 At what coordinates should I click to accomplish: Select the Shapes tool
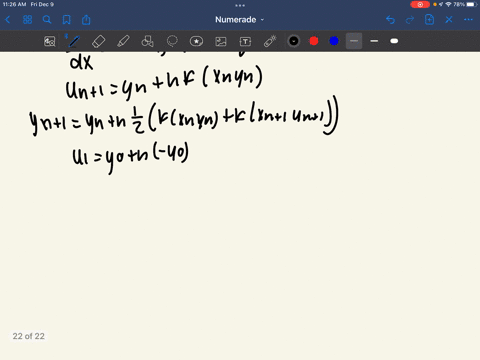147,41
